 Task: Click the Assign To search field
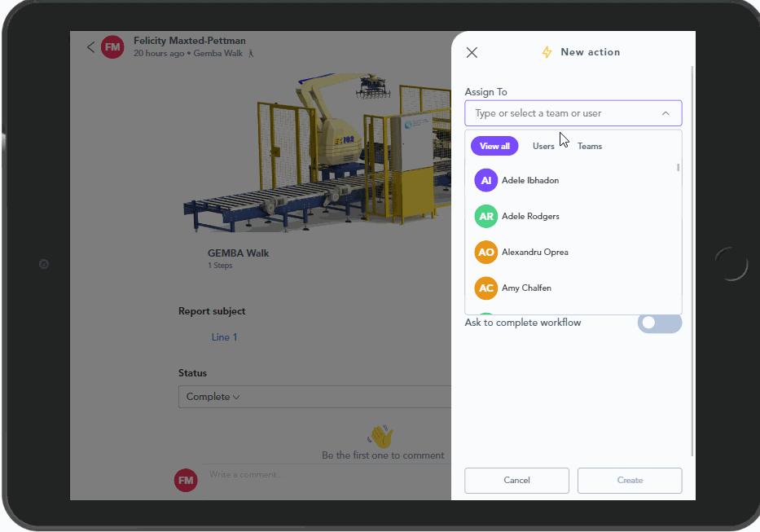point(562,113)
